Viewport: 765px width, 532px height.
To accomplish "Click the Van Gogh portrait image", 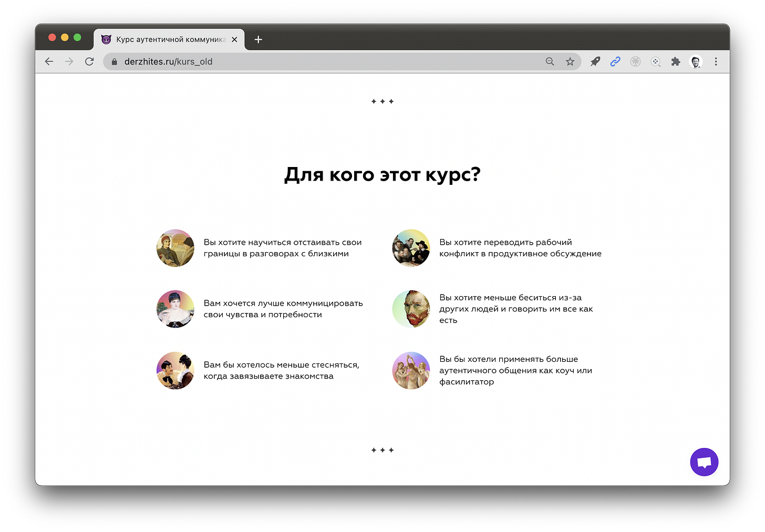I will [x=411, y=309].
